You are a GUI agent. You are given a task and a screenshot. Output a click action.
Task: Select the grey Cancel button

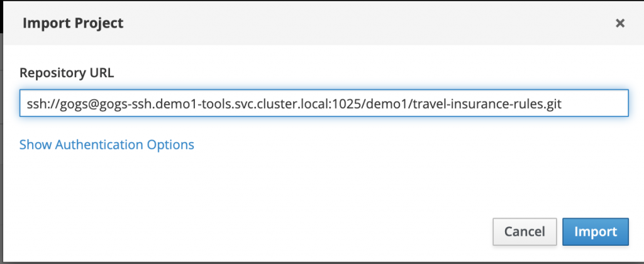tap(525, 231)
